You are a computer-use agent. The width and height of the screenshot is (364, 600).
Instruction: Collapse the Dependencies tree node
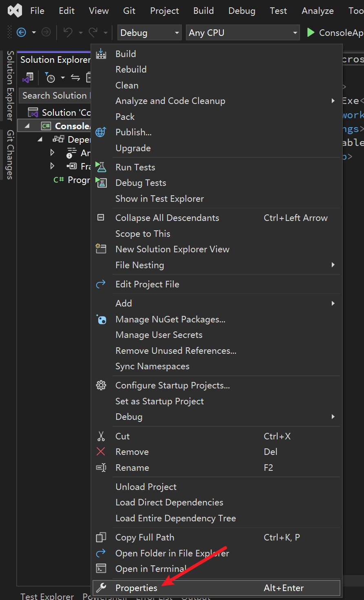coord(40,139)
